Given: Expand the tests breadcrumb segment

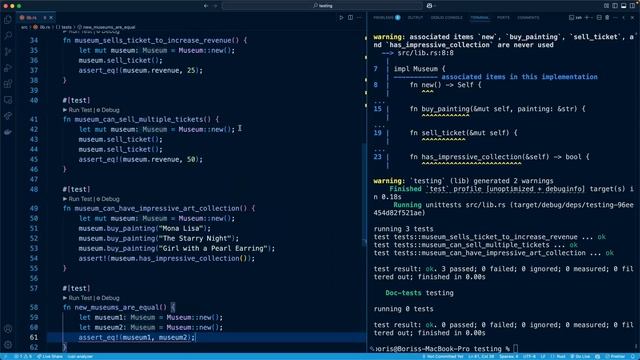Looking at the screenshot, I should click(x=64, y=27).
